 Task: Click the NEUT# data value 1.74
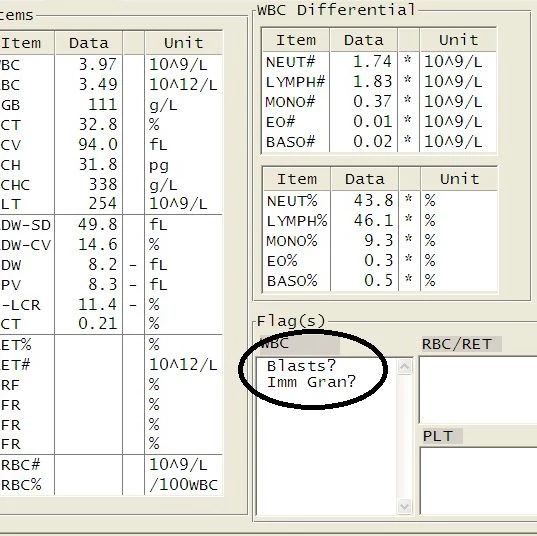point(372,61)
